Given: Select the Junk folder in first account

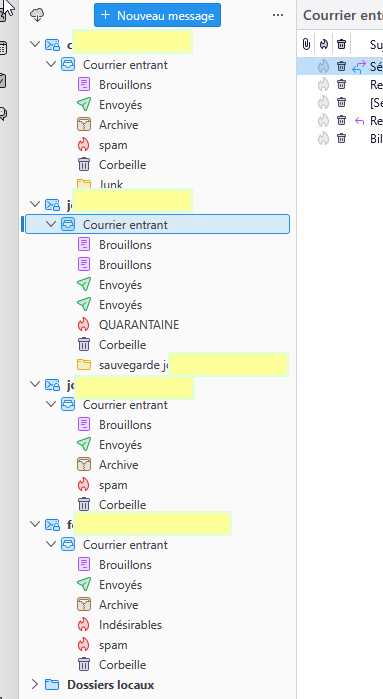Looking at the screenshot, I should pos(111,184).
